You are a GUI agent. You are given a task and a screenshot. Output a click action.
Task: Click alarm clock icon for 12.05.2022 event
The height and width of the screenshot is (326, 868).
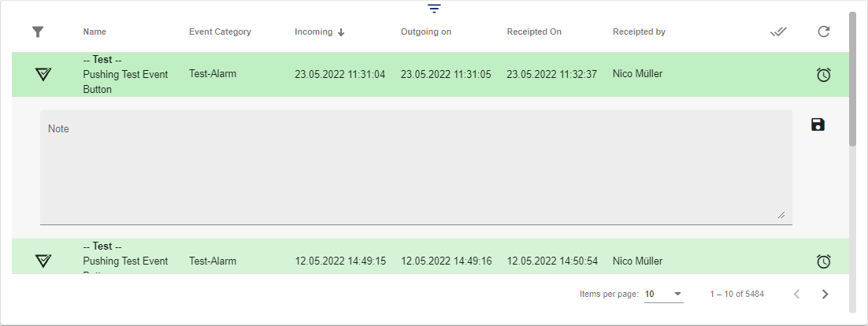pyautogui.click(x=823, y=261)
